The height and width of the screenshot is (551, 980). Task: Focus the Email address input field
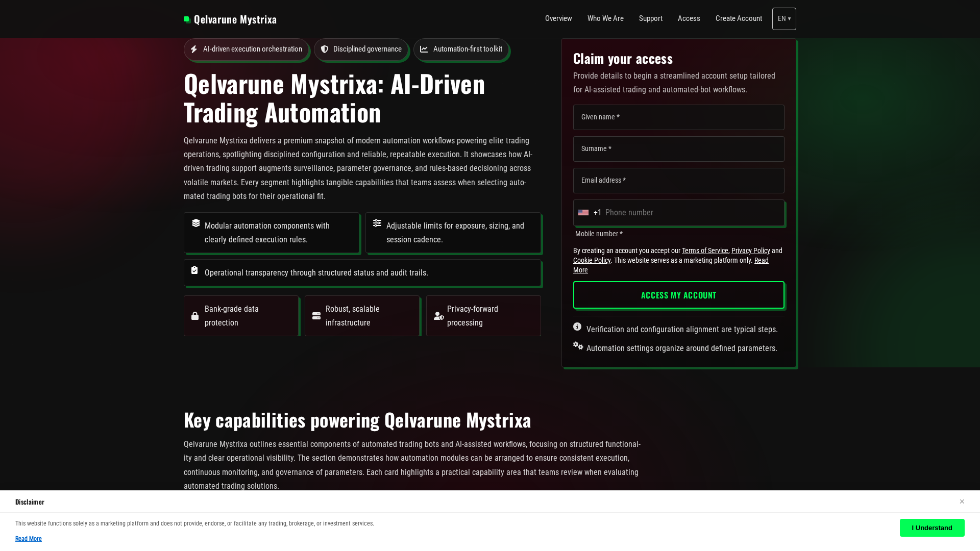click(679, 181)
